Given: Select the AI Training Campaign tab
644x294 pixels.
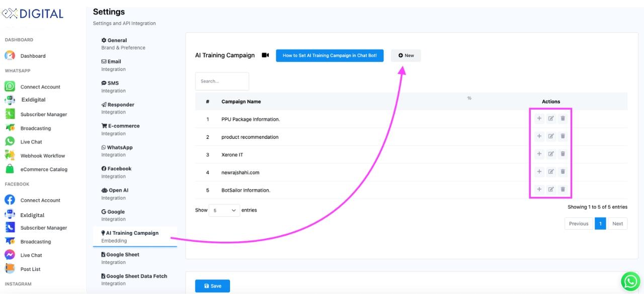Looking at the screenshot, I should tap(135, 237).
